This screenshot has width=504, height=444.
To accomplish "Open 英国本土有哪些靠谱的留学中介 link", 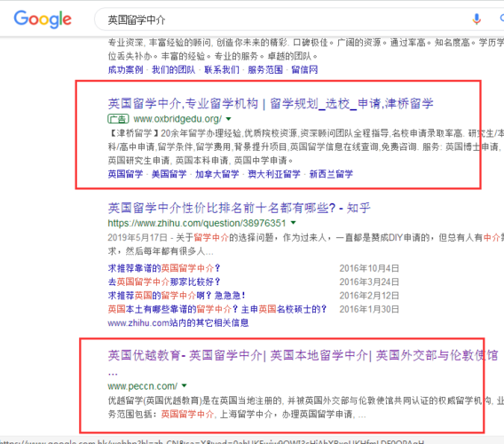I will (x=217, y=309).
